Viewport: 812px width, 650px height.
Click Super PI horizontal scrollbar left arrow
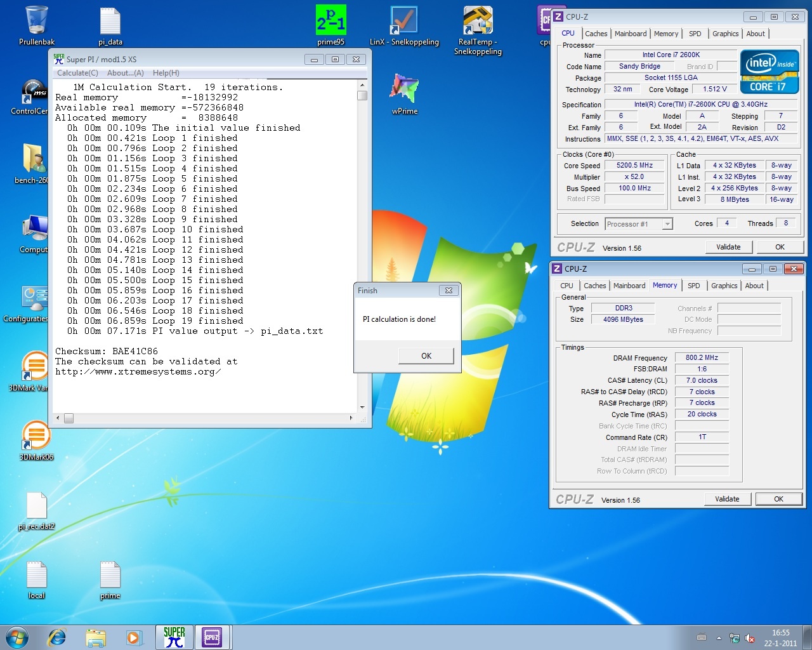[58, 418]
